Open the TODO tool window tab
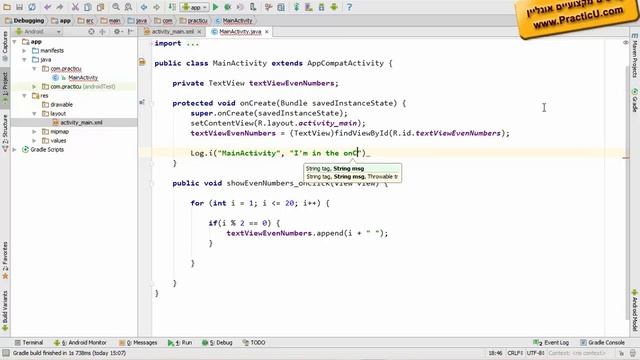Image resolution: width=640 pixels, height=360 pixels. (254, 342)
